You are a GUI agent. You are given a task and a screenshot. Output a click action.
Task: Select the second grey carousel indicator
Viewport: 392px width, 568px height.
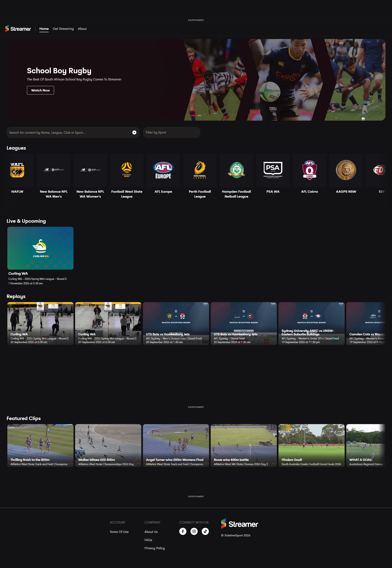199,115
